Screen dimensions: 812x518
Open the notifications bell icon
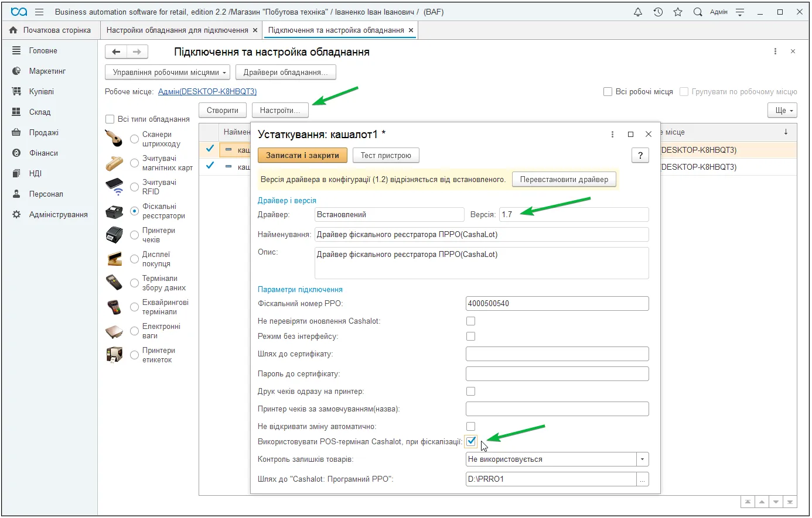coord(638,12)
